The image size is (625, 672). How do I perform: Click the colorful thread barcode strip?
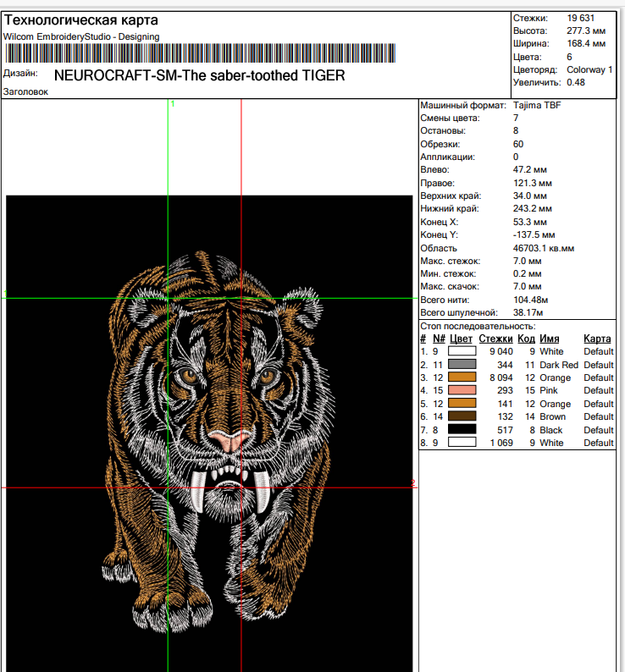click(x=199, y=54)
